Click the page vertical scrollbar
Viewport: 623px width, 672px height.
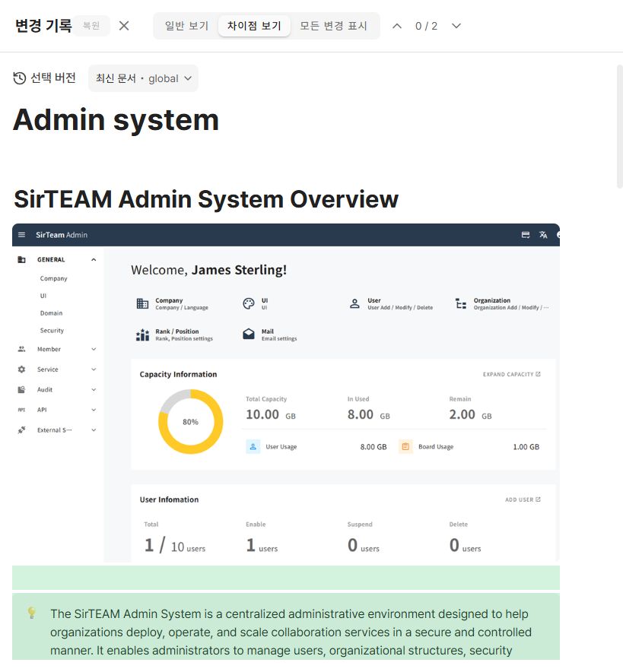619,126
